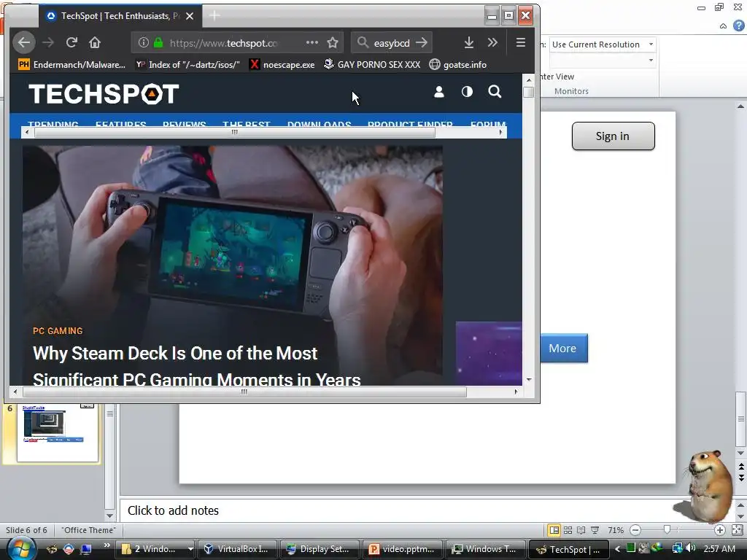Click the TechSpot logo
Screen dimensions: 747x560
point(104,93)
